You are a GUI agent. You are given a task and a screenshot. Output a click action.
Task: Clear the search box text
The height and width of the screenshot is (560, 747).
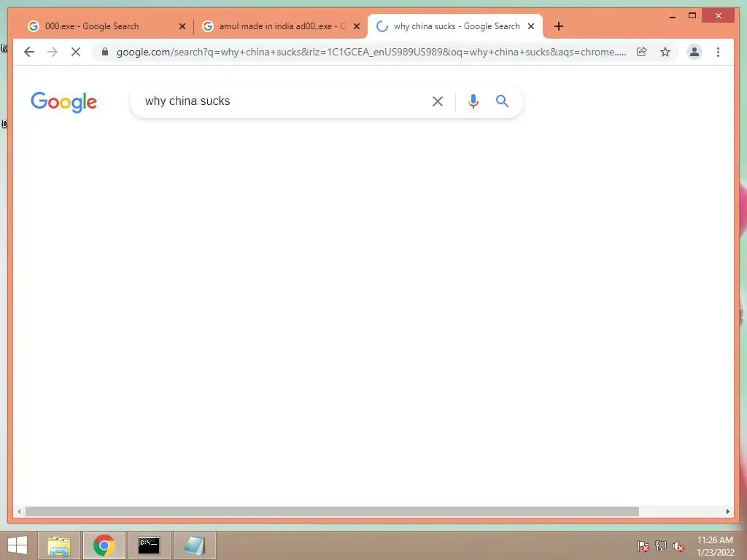438,101
